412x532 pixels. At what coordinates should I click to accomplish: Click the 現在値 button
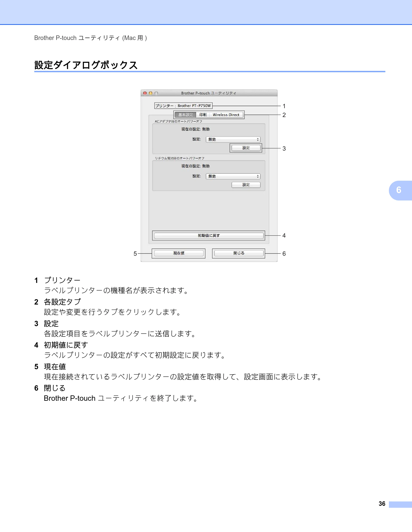(179, 253)
